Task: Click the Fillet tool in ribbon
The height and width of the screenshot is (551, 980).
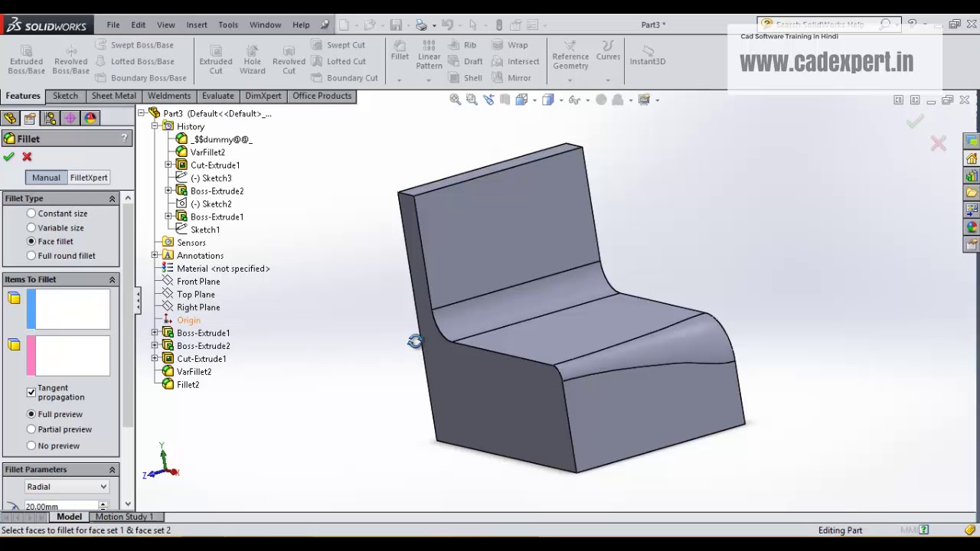Action: click(x=400, y=51)
